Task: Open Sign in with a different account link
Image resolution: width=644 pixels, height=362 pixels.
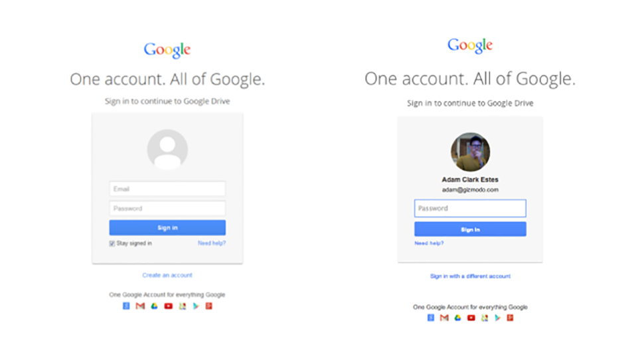Action: (x=470, y=276)
